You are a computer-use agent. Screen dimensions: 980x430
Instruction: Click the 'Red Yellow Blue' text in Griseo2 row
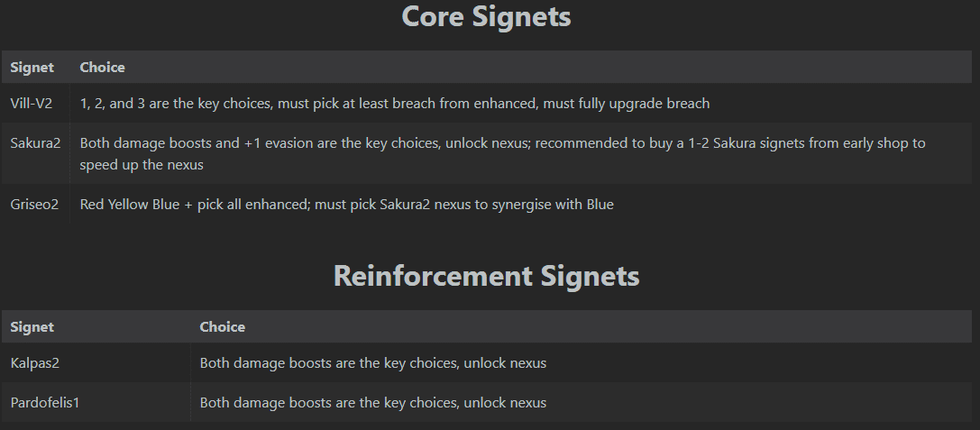point(127,205)
